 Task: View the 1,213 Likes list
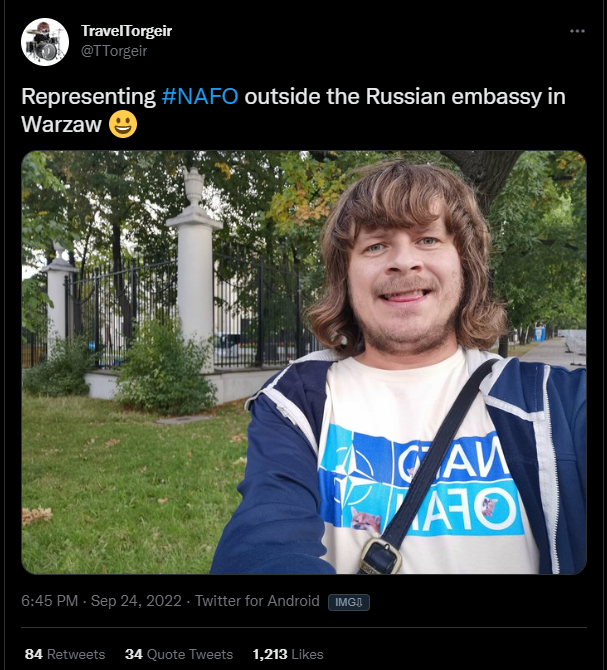(x=288, y=654)
